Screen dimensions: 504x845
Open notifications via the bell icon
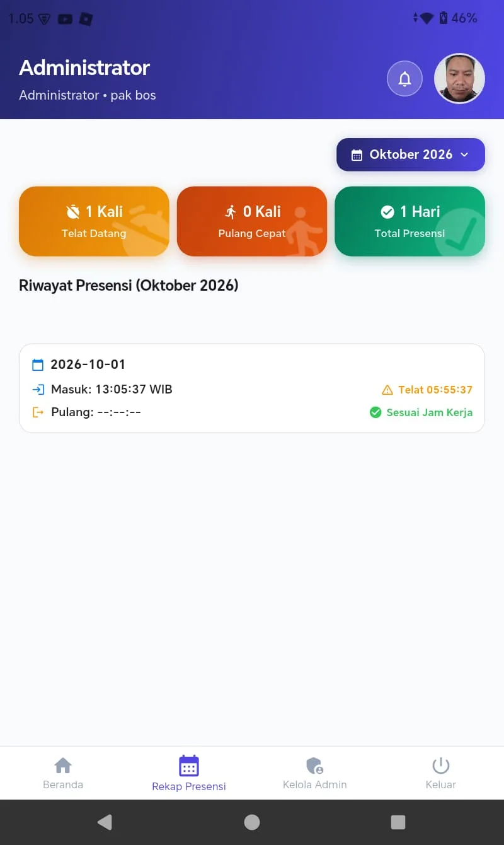(x=404, y=79)
